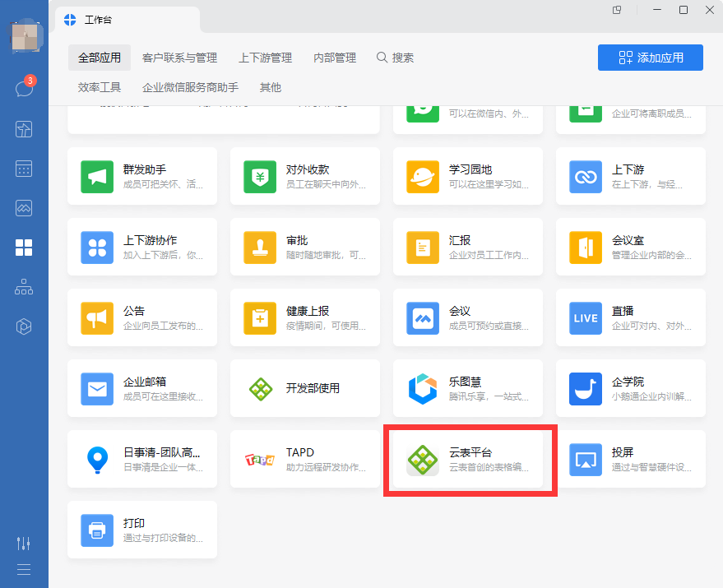Click the user avatar at top left
The image size is (723, 588).
25,37
